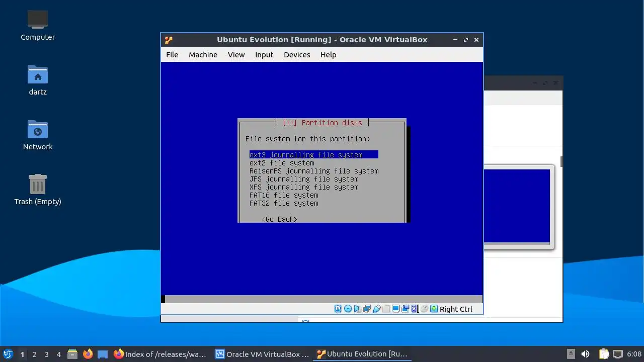Minimize the Ubuntu Evolution VM window
Screen dimensions: 644x362
(455, 40)
